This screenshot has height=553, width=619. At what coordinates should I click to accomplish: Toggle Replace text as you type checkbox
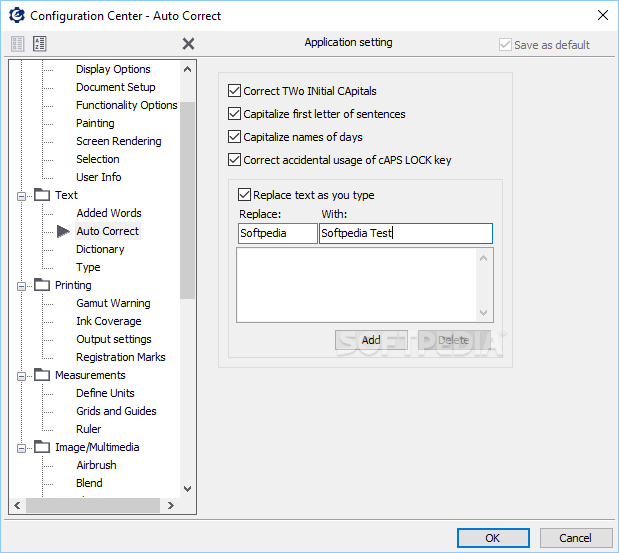(244, 195)
